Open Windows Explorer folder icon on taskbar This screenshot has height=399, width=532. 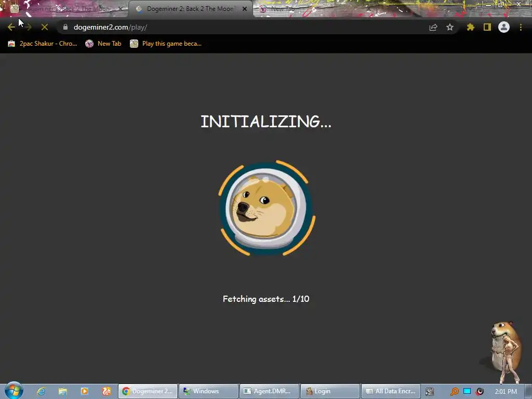[x=63, y=391]
